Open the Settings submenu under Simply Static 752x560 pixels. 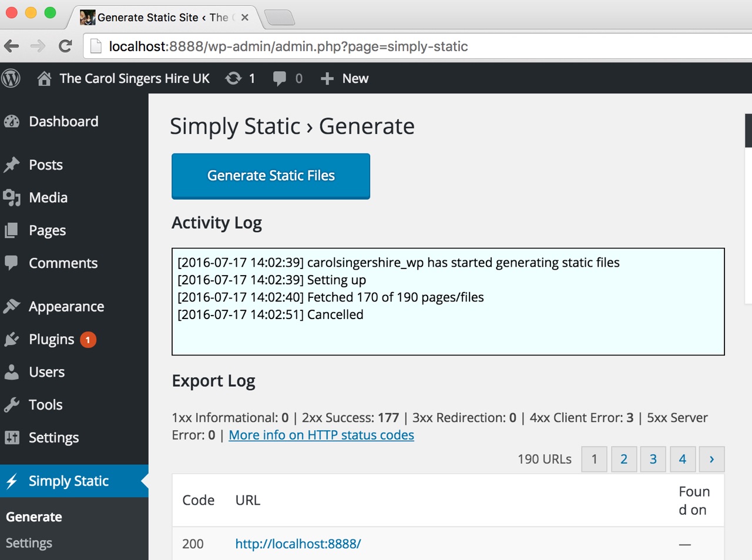(x=29, y=542)
